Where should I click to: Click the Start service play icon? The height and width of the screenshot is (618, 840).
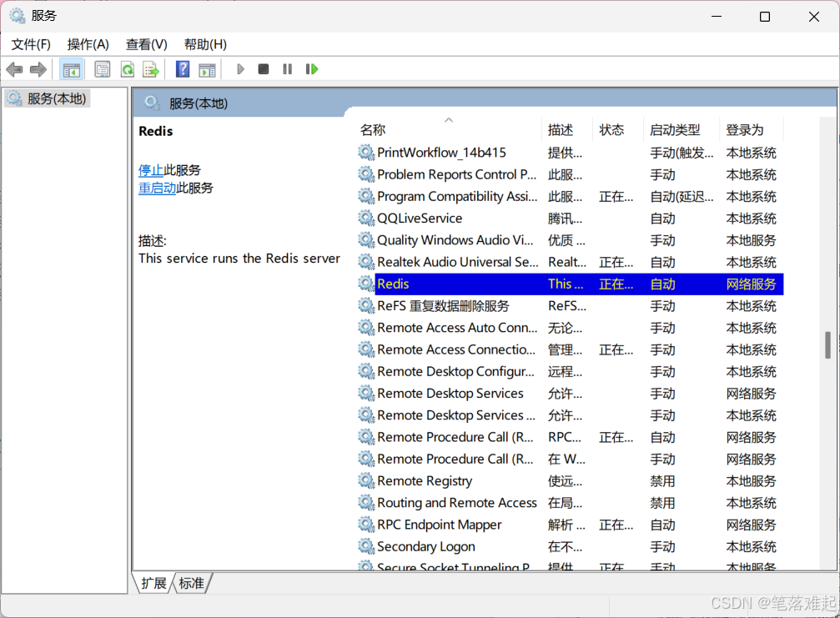240,69
